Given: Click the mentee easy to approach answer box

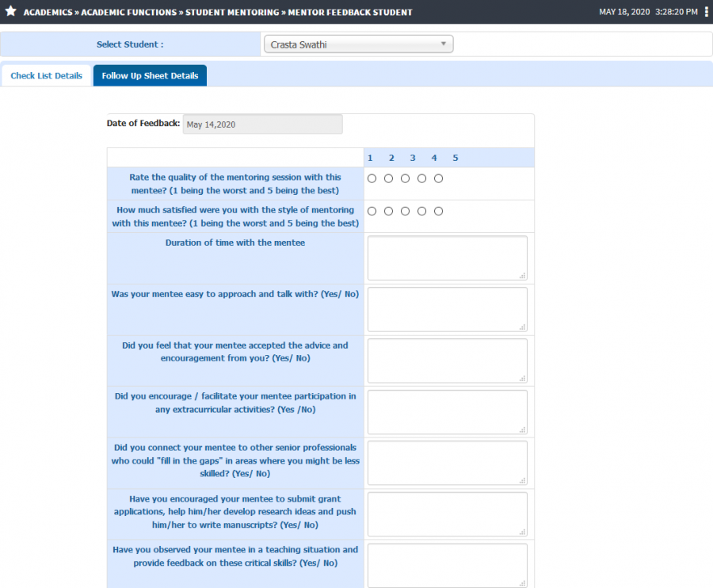Looking at the screenshot, I should coord(448,309).
